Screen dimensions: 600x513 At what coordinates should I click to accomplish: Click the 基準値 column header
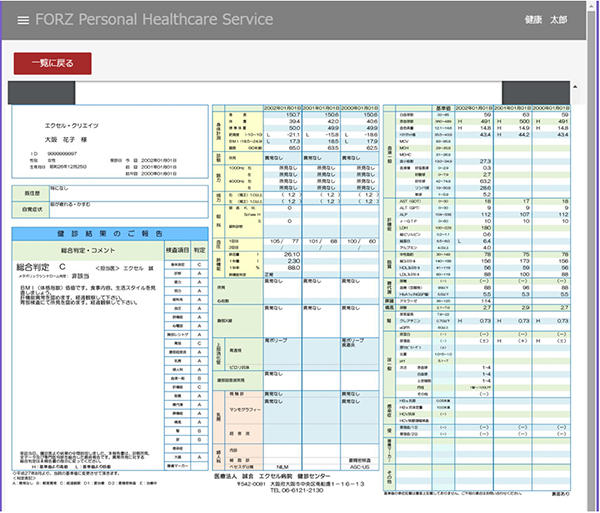pos(438,106)
